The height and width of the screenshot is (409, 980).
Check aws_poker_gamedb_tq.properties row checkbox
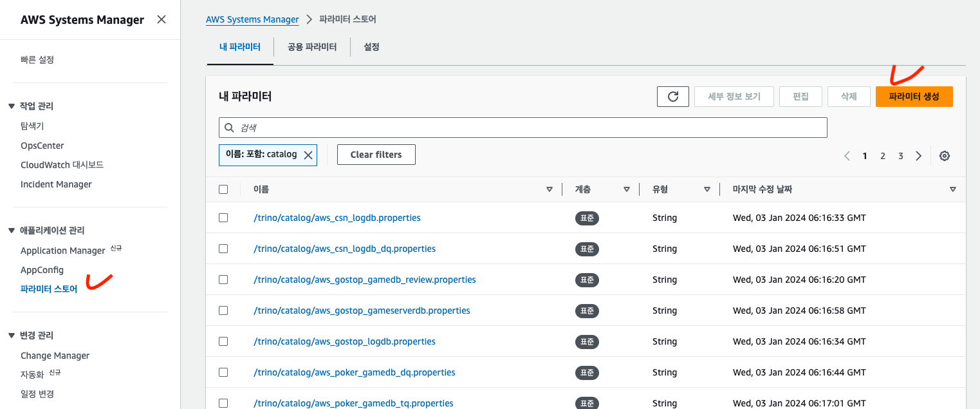pos(223,403)
